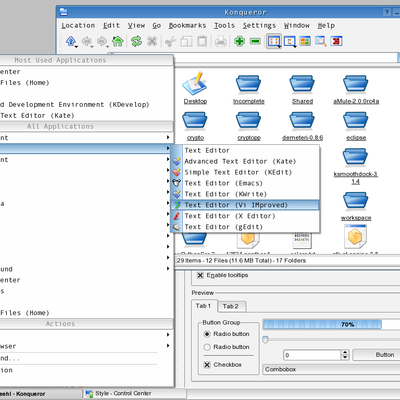Click the Stop loading icon
This screenshot has width=400, height=400.
coord(152,41)
